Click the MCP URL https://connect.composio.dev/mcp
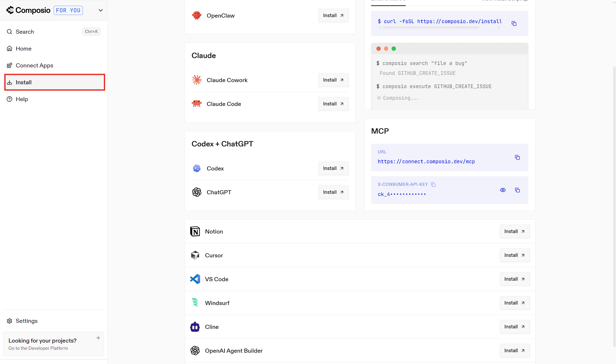This screenshot has width=616, height=364. (x=426, y=161)
